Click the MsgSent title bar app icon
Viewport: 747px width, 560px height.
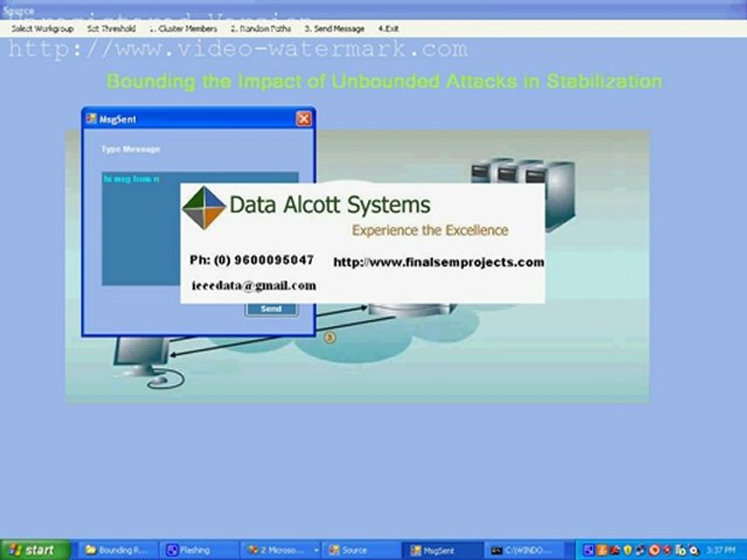click(x=91, y=118)
